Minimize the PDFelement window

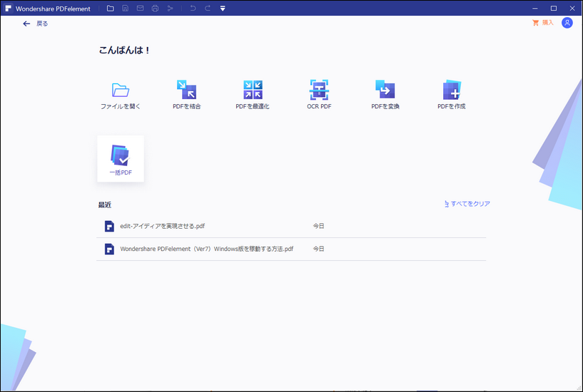coord(535,8)
